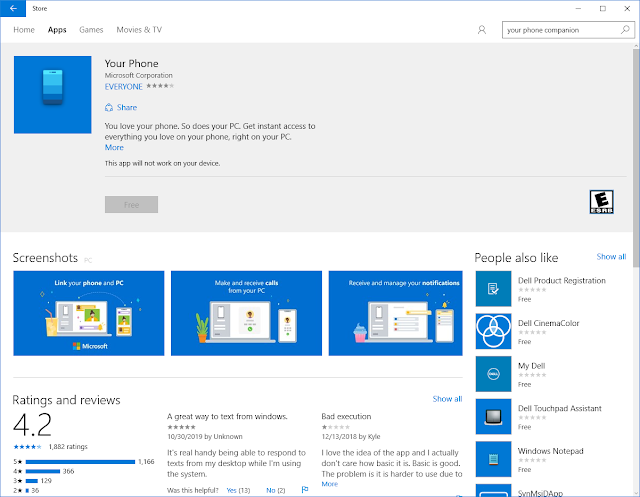Click the search magnifier icon
Image resolution: width=640 pixels, height=497 pixels.
[625, 30]
